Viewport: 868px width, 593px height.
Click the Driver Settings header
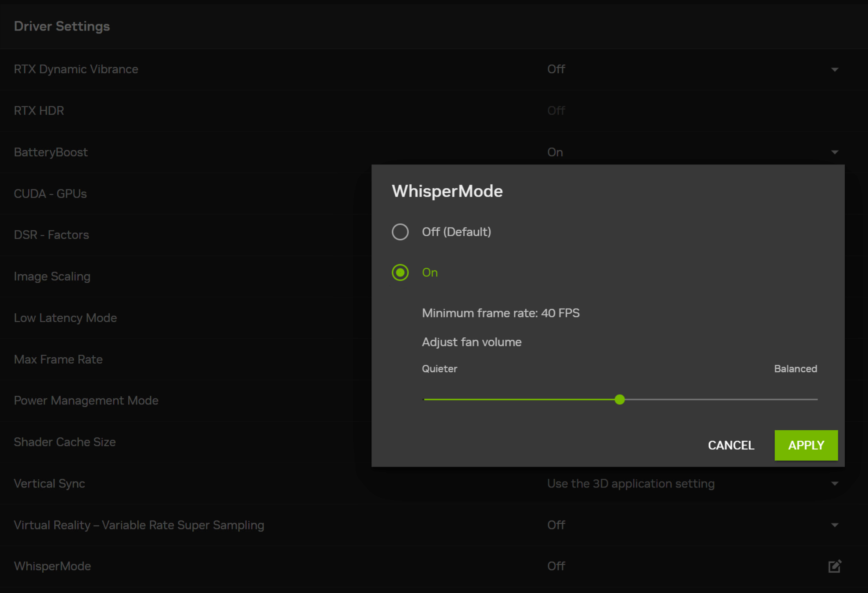pos(62,26)
